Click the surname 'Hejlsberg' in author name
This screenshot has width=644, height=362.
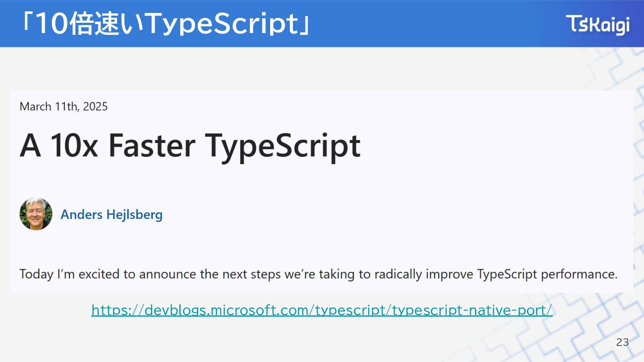[134, 215]
